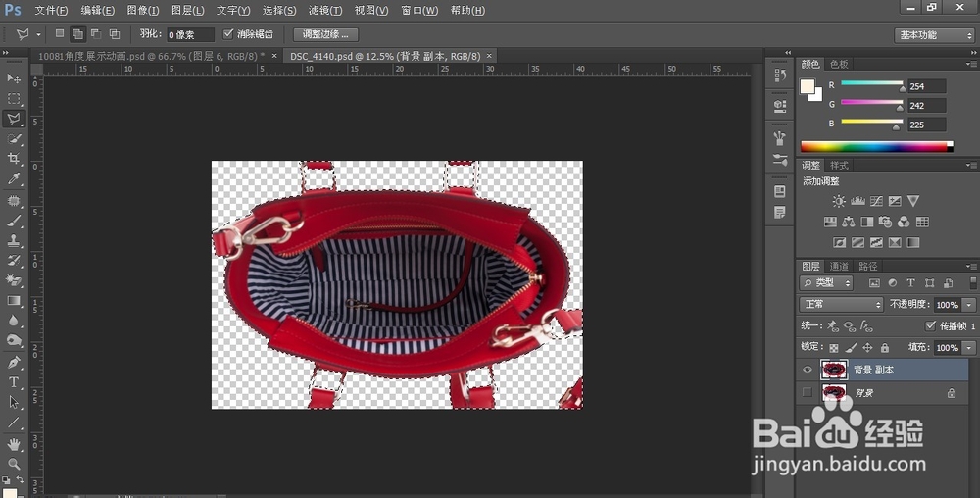Select the Move tool
Viewport: 980px width, 498px height.
(x=14, y=78)
